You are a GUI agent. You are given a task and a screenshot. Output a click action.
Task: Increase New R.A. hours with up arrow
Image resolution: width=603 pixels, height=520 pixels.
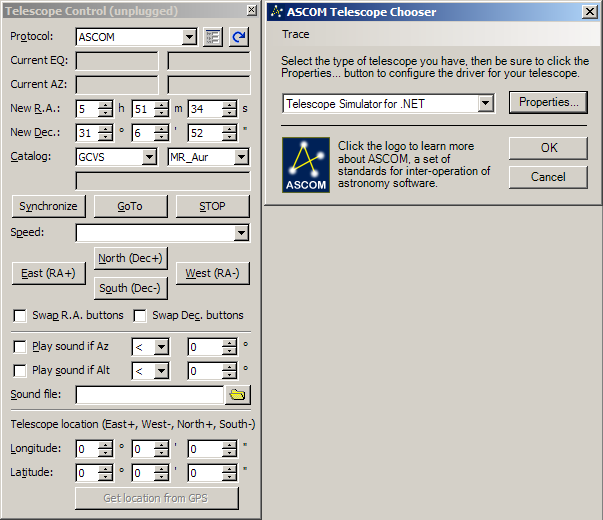point(105,105)
